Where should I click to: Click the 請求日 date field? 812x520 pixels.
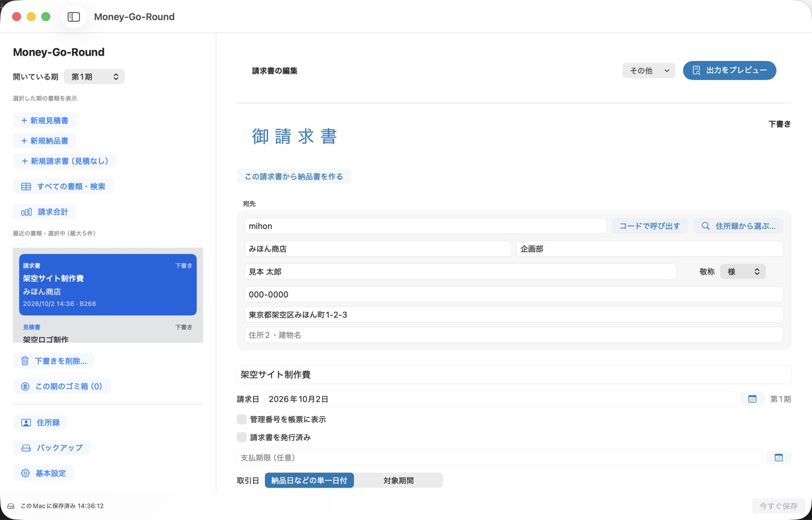501,399
